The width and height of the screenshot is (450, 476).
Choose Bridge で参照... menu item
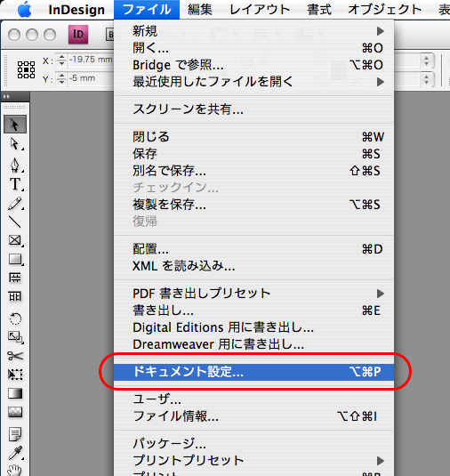(254, 65)
